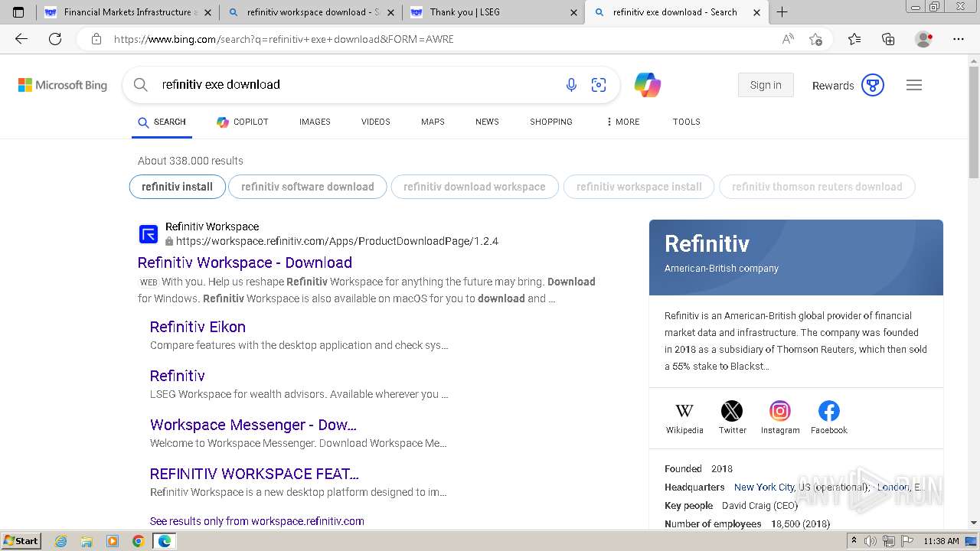This screenshot has height=551, width=980.
Task: Open Refinitiv Workspace - Download result
Action: pyautogui.click(x=245, y=262)
